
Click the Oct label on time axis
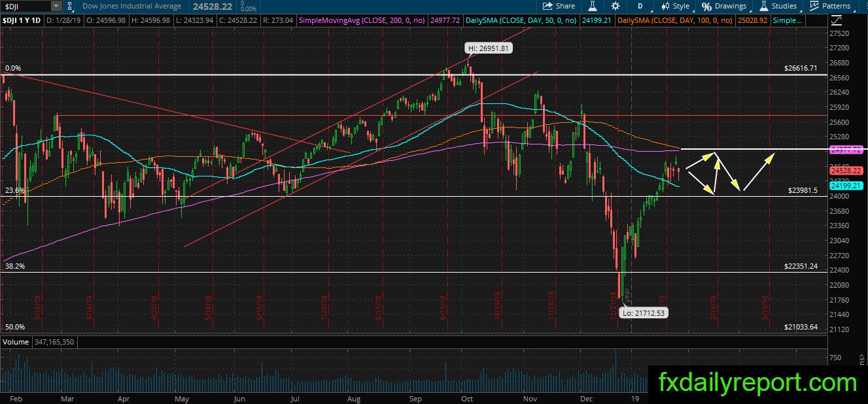pyautogui.click(x=466, y=397)
